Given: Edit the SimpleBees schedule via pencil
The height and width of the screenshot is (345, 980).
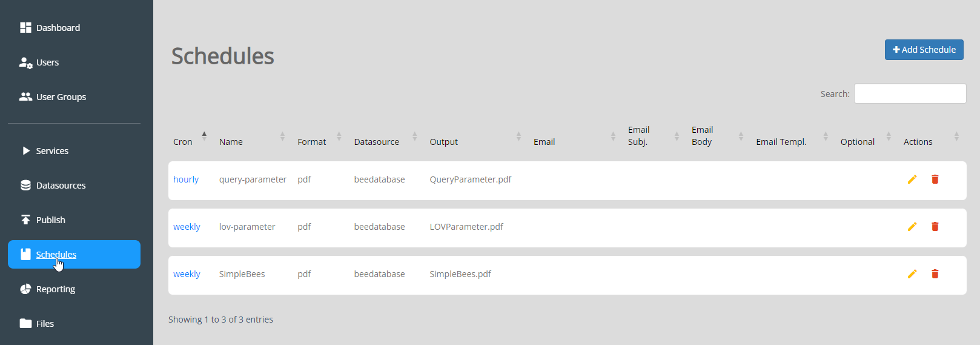Looking at the screenshot, I should (912, 273).
